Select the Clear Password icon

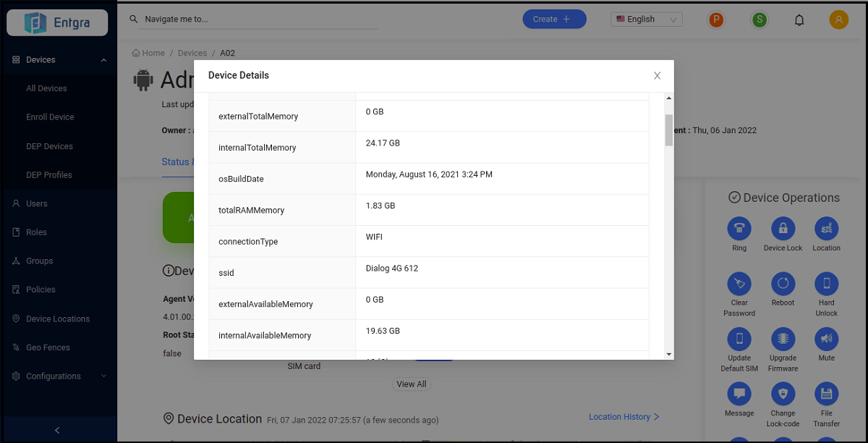pyautogui.click(x=739, y=284)
